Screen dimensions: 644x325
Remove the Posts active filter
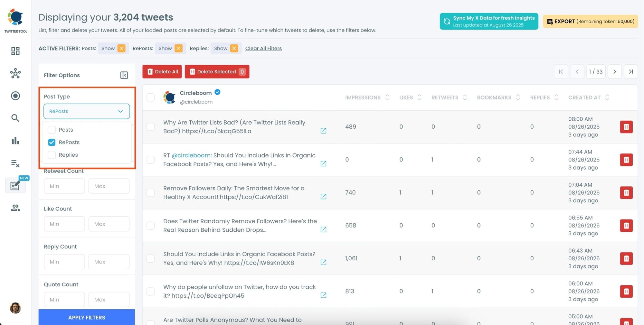coord(121,48)
